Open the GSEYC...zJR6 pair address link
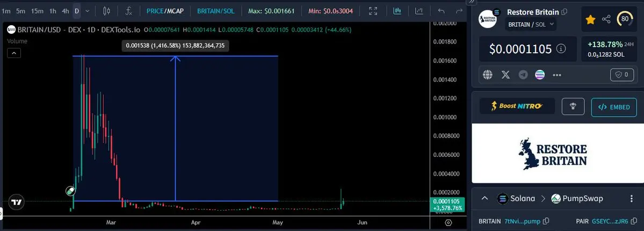Image resolution: width=644 pixels, height=231 pixels. click(x=610, y=221)
